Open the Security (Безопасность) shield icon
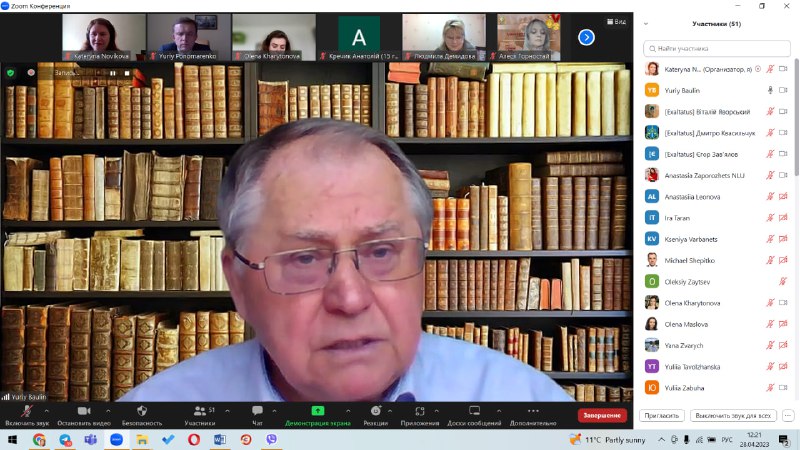This screenshot has width=800, height=450. tap(142, 411)
